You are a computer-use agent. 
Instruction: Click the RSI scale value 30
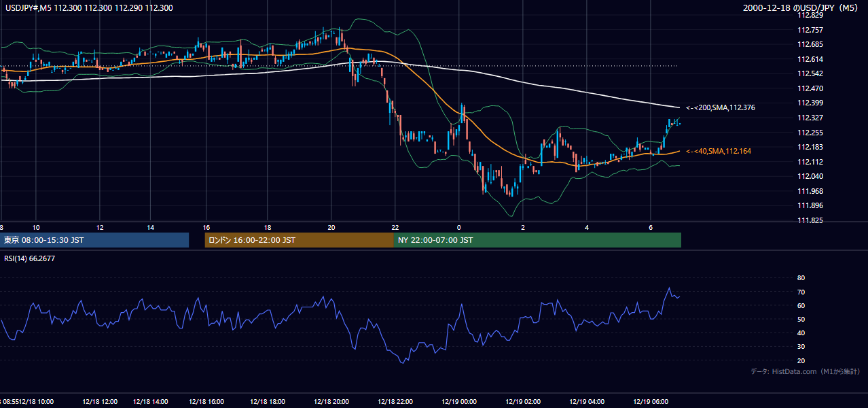coord(801,347)
